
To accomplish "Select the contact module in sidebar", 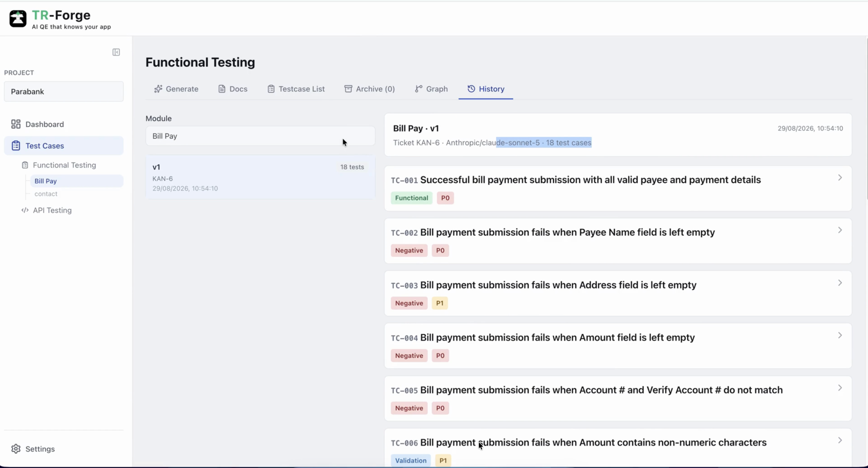I will click(x=46, y=194).
